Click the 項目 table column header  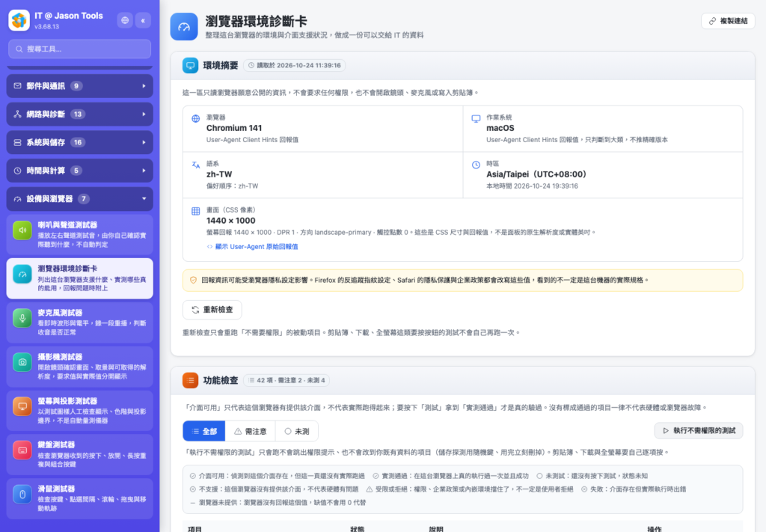click(195, 529)
